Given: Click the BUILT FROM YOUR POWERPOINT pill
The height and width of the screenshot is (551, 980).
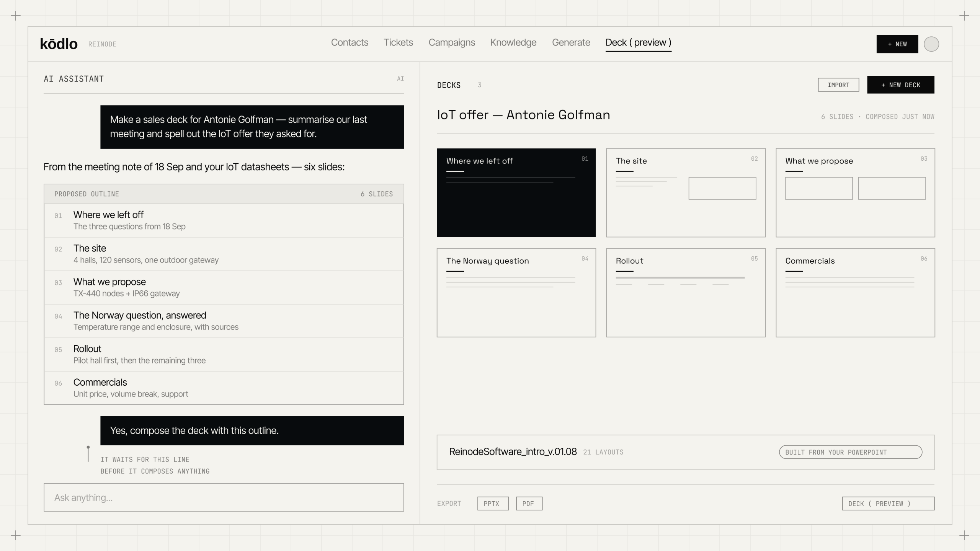Looking at the screenshot, I should (x=850, y=452).
